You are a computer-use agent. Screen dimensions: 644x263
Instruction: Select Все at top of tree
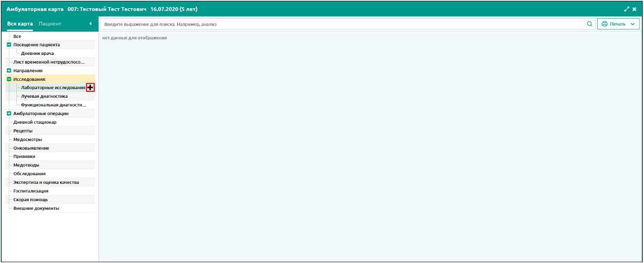pyautogui.click(x=17, y=36)
